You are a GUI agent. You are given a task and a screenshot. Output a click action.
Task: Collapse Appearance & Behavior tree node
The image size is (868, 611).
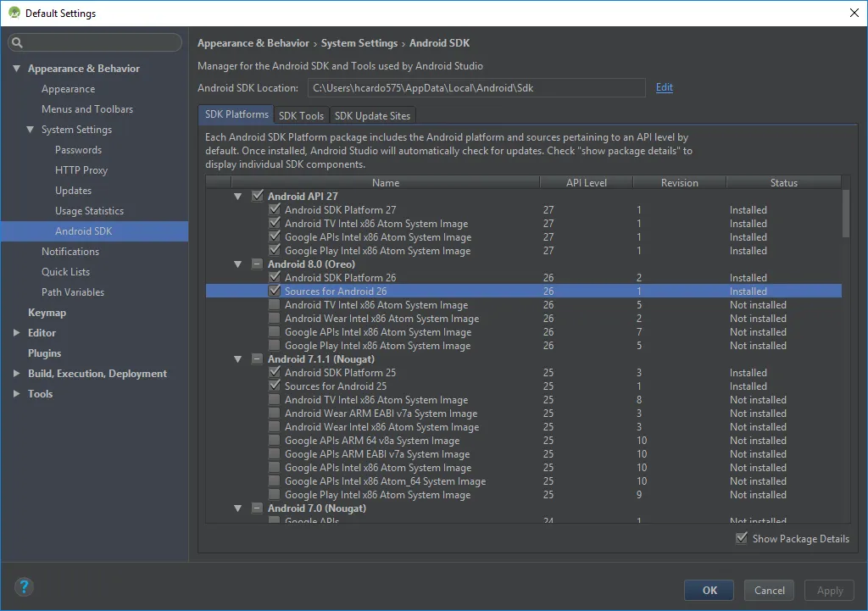coord(17,69)
